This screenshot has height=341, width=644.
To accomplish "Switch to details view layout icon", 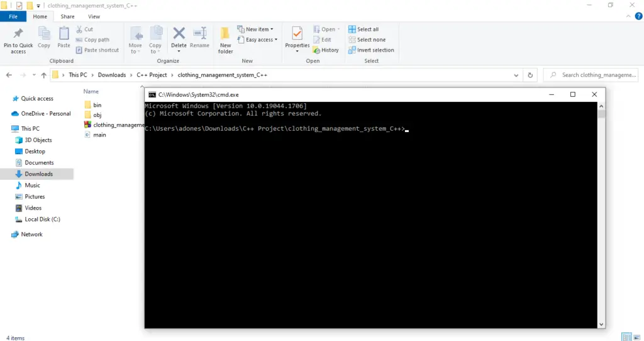I will (627, 337).
